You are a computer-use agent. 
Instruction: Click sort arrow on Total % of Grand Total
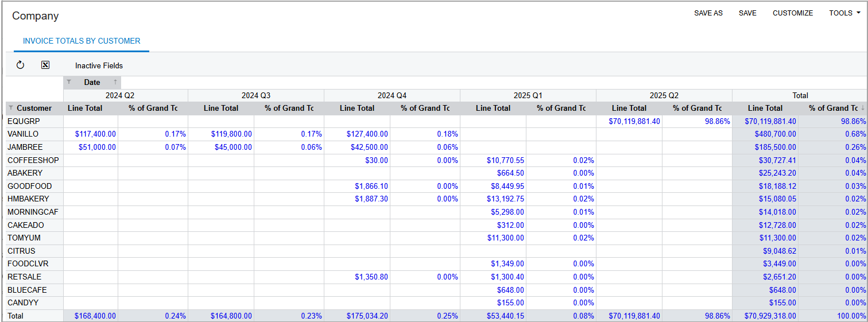pos(863,108)
